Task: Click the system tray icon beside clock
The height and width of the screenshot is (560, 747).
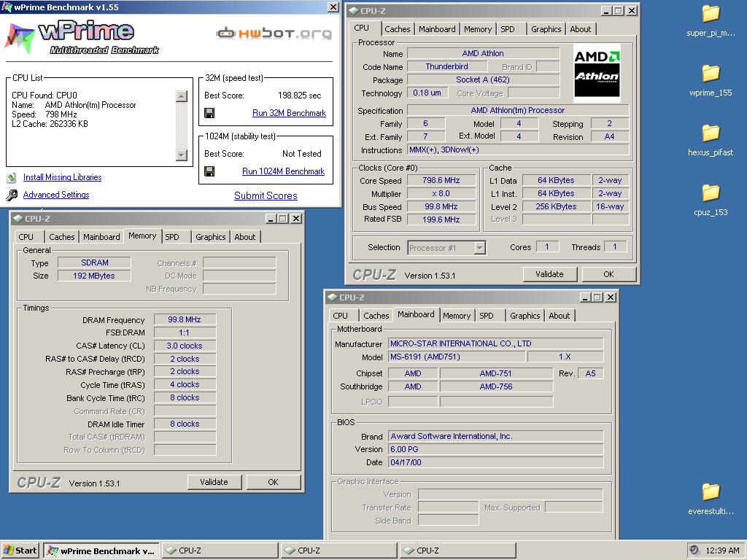Action: [x=694, y=551]
